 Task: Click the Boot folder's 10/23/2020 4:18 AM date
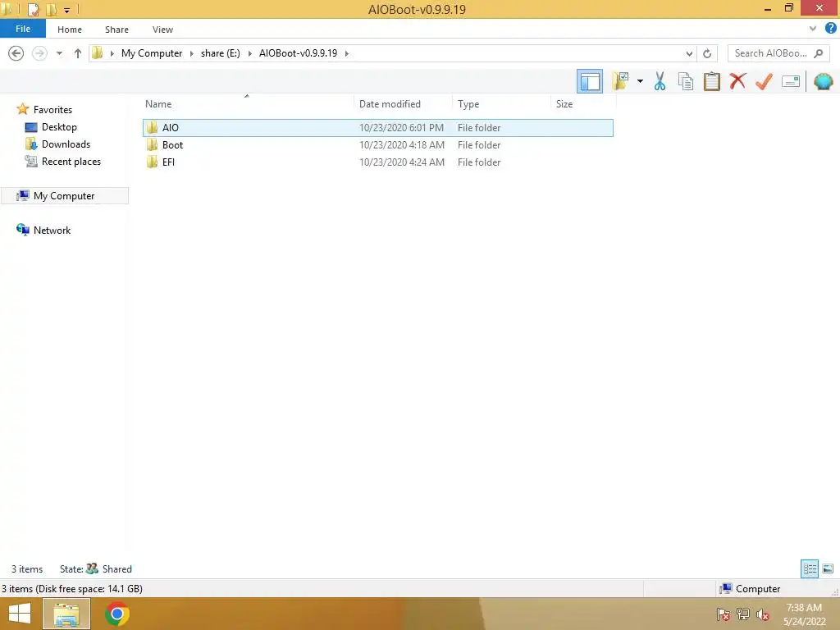(402, 144)
